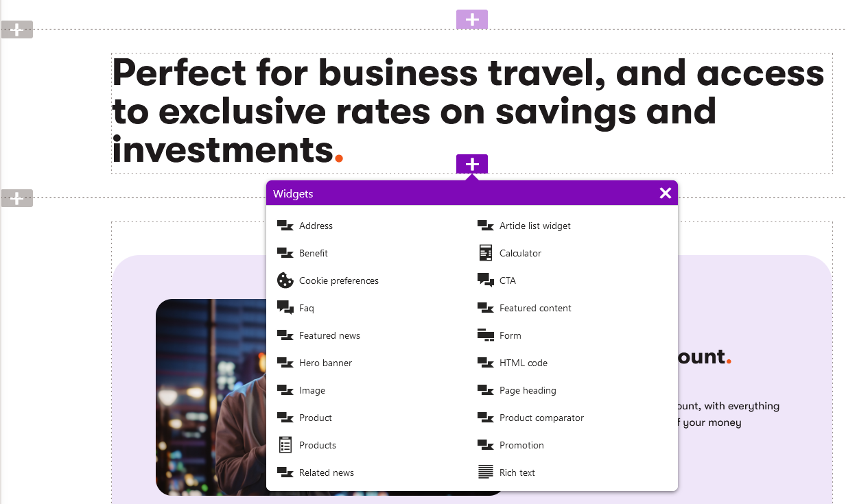
Task: Click the CTA widget icon
Action: pos(486,280)
